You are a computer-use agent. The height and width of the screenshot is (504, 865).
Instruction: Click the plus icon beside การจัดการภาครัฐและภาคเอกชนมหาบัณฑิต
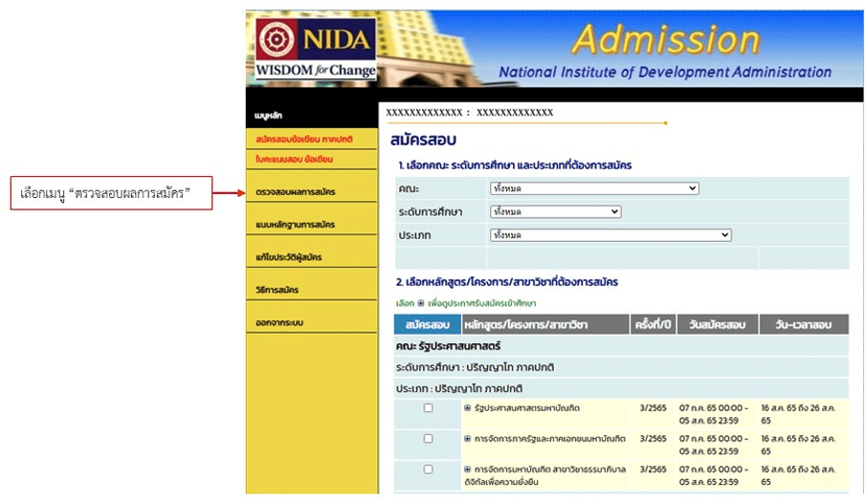[468, 439]
